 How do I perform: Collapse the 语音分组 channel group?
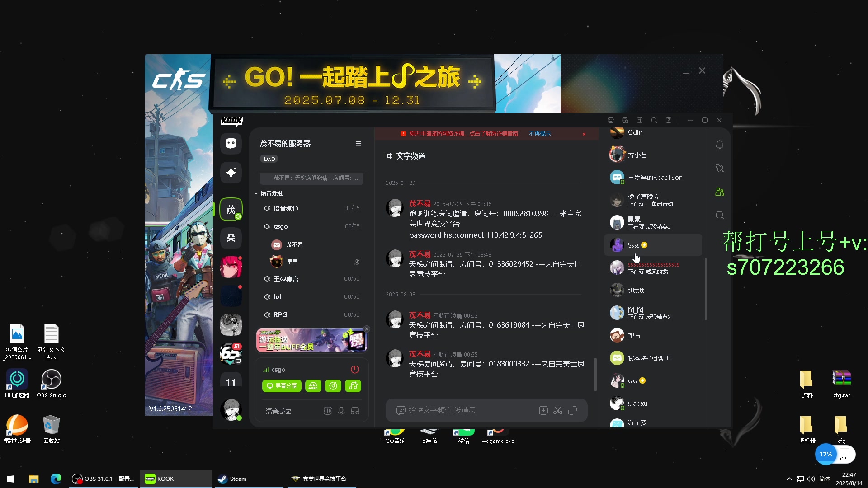[269, 193]
